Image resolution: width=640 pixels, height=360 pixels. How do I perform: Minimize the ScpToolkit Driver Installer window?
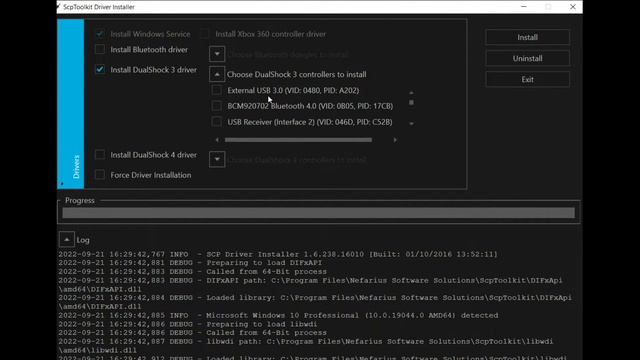click(x=524, y=7)
